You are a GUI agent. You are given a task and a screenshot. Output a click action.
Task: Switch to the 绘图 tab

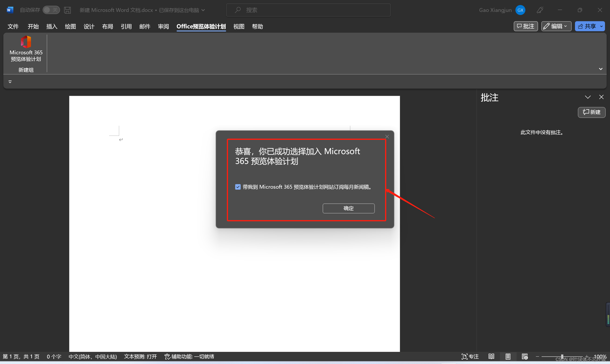point(70,26)
